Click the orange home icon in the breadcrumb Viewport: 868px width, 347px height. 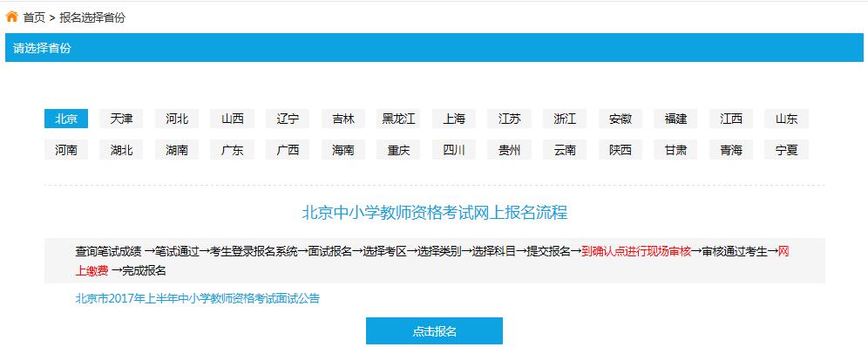11,17
